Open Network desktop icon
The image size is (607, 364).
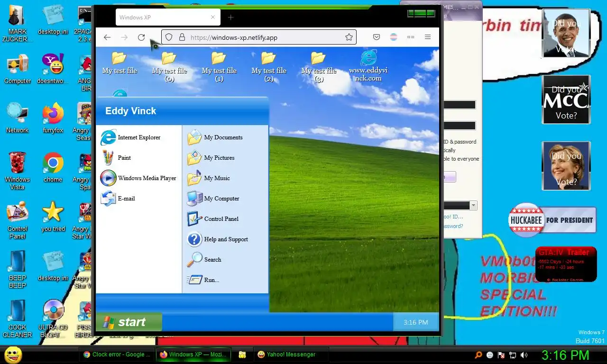click(x=18, y=118)
